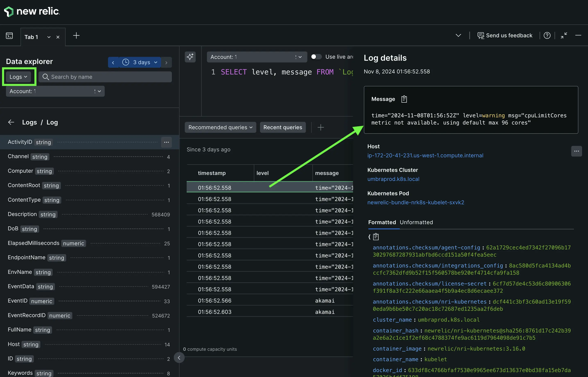The image size is (588, 377).
Task: Select the Channel attribute
Action: coord(90,157)
